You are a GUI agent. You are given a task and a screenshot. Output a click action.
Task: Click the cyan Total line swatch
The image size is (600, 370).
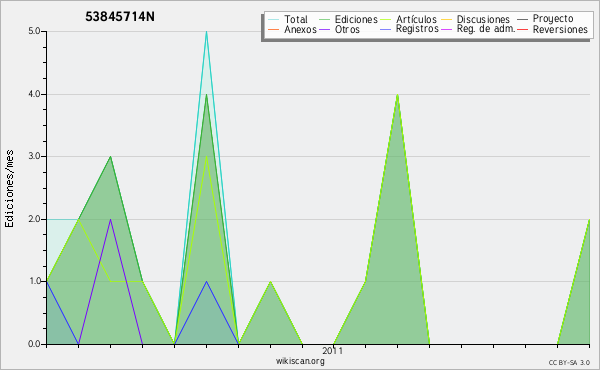pyautogui.click(x=274, y=19)
